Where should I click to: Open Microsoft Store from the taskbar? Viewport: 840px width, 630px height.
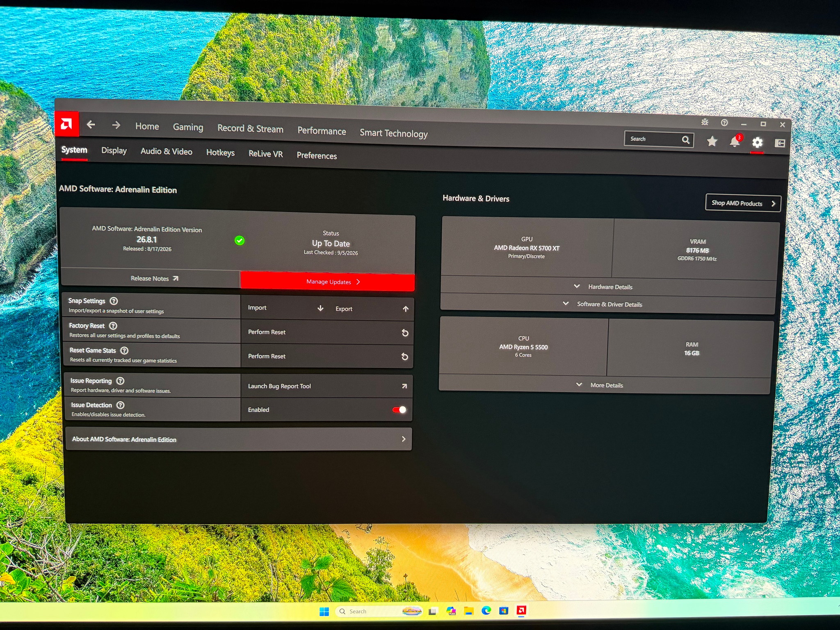tap(504, 611)
